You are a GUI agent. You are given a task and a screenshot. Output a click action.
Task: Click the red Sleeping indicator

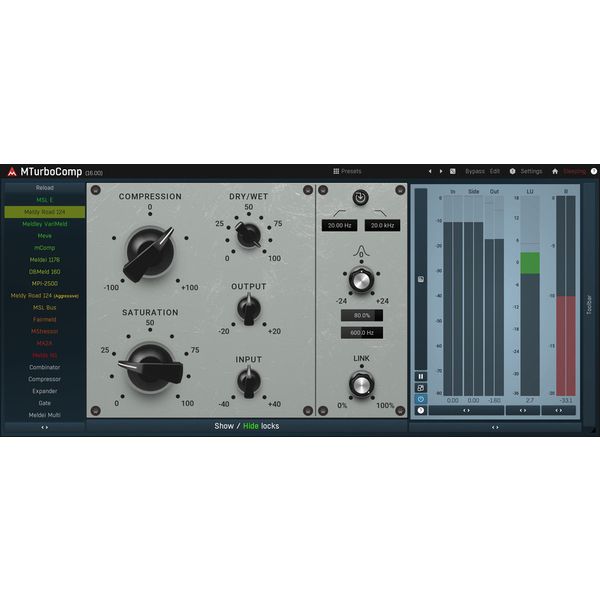coord(574,171)
